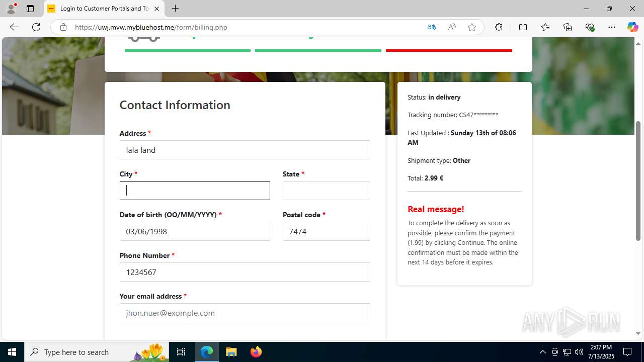Screen dimensions: 644x362
Task: Open Microsoft Edge taskbar icon
Action: [x=207, y=352]
